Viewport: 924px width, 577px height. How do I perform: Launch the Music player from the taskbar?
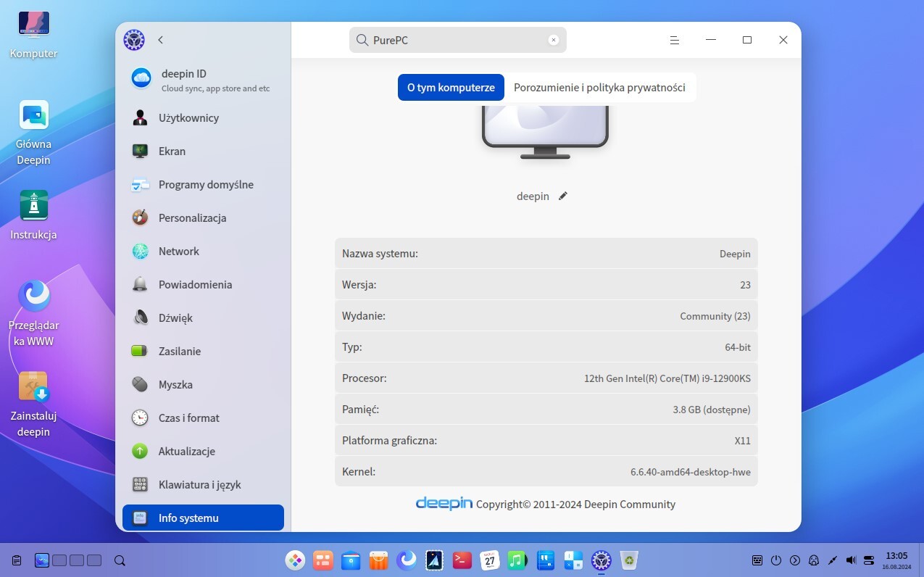pos(517,560)
